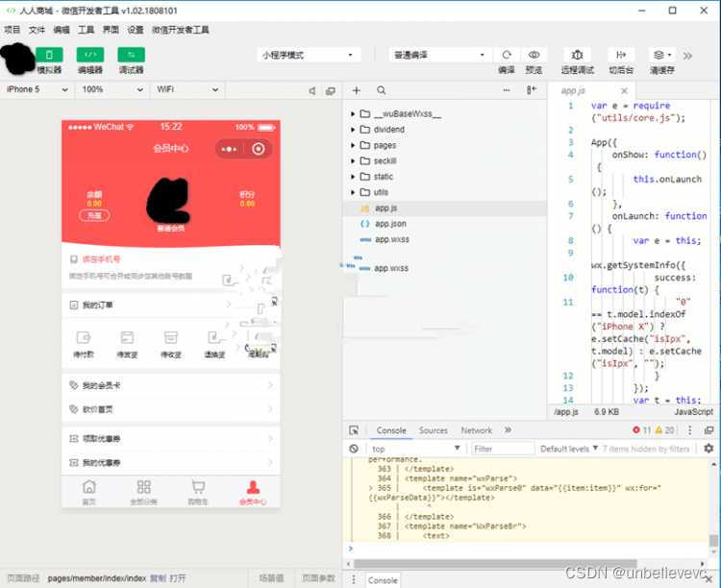The height and width of the screenshot is (588, 721).
Task: Open the top context dropdown
Action: click(415, 449)
